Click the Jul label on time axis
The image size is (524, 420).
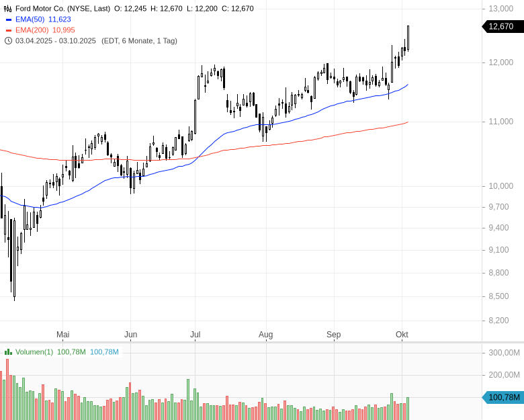[x=195, y=335]
